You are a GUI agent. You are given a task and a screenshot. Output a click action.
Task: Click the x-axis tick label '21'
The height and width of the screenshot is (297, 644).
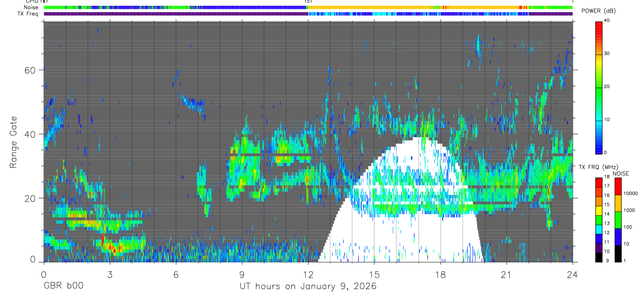click(x=506, y=274)
